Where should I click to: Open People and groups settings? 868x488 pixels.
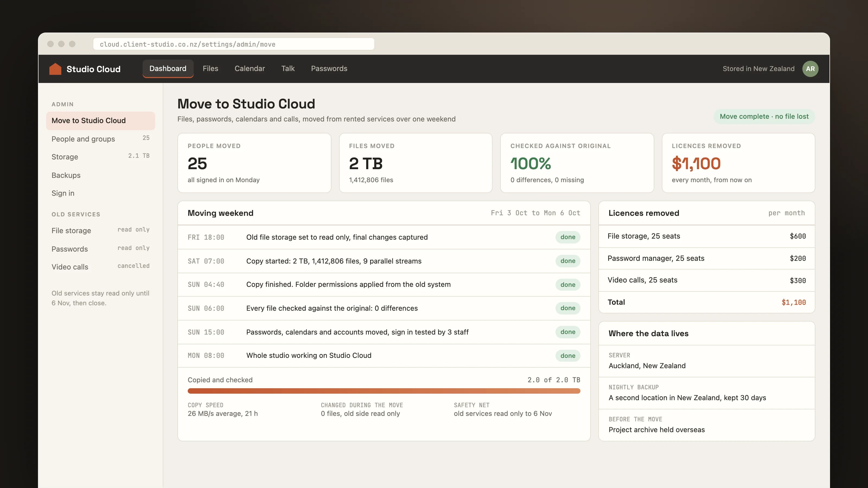tap(100, 139)
